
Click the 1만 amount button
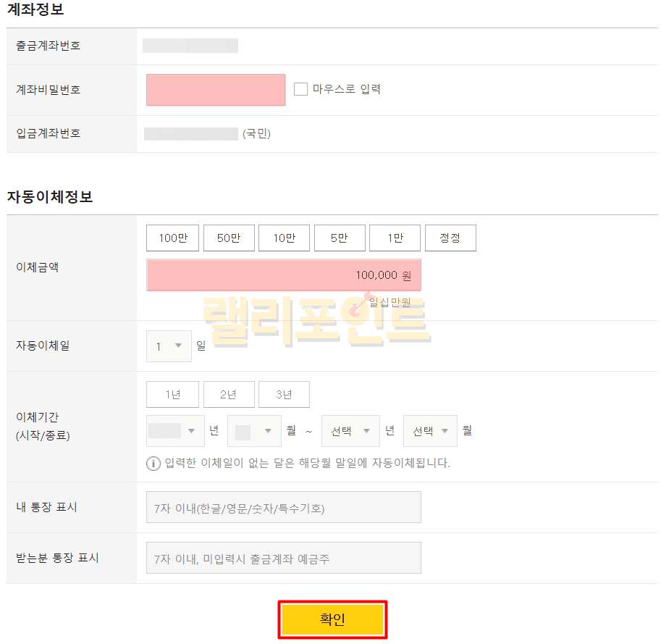(x=395, y=238)
